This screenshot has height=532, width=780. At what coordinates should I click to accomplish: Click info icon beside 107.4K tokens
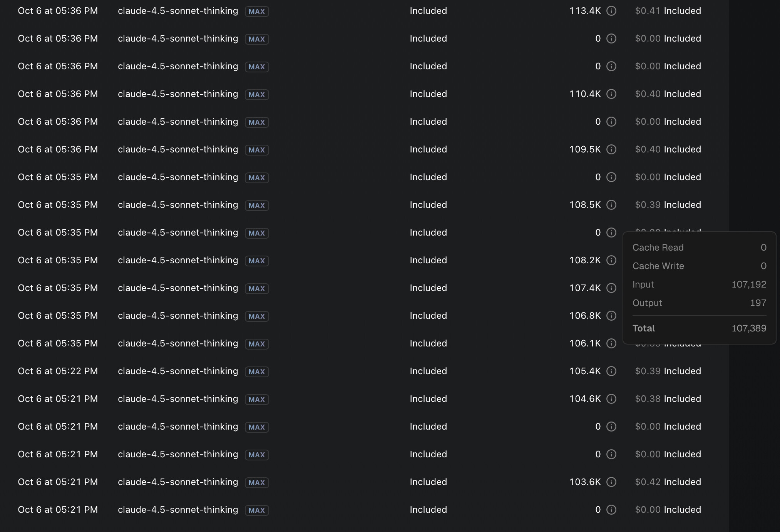611,288
